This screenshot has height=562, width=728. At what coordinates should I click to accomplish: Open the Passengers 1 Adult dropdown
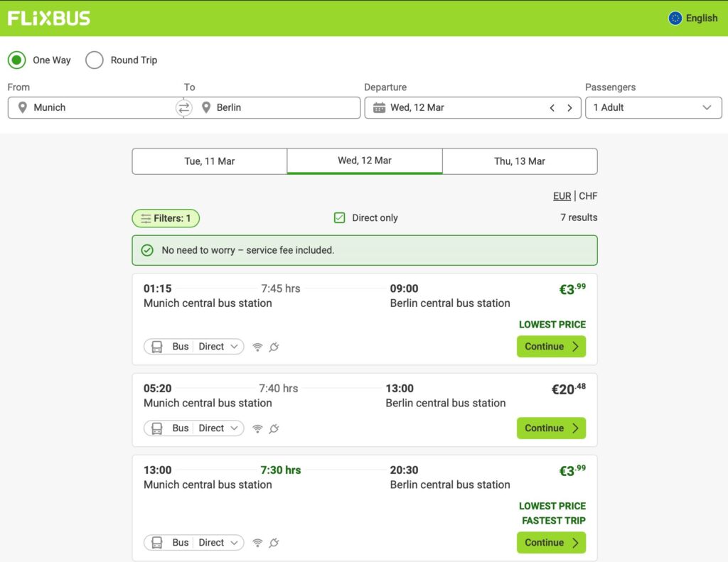pyautogui.click(x=653, y=108)
